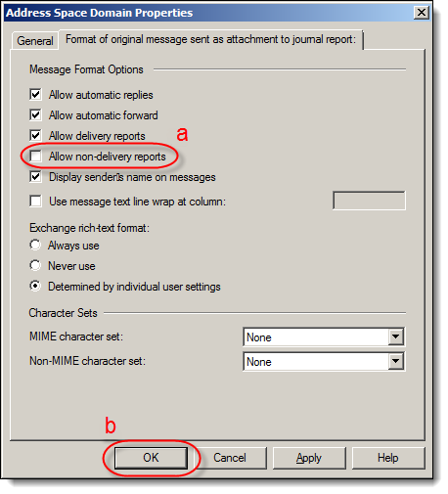Enable message text line wrap at column
448x494 pixels.
(x=35, y=202)
